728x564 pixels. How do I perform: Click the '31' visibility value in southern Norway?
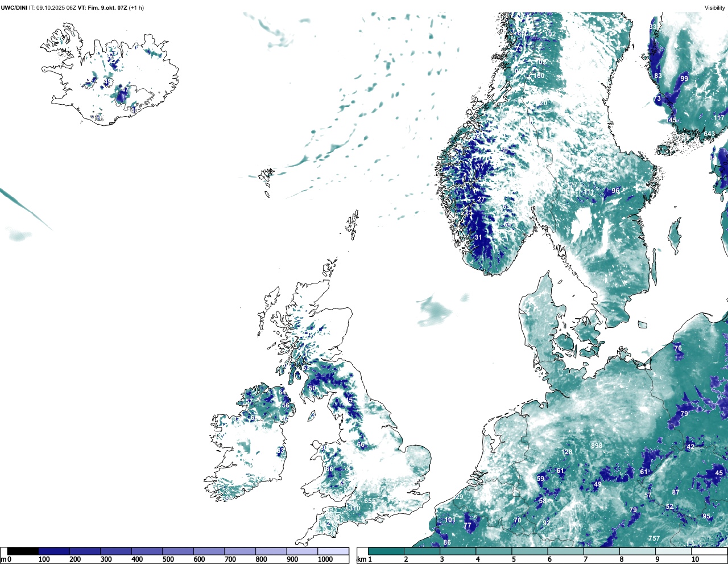pyautogui.click(x=478, y=237)
